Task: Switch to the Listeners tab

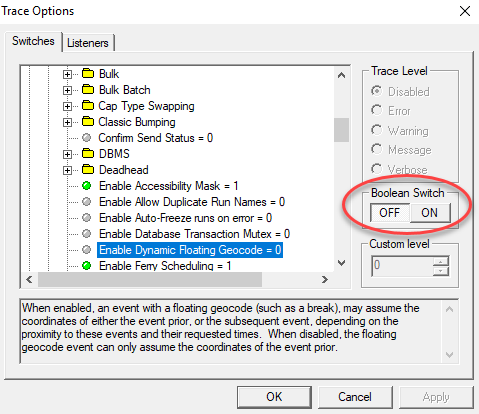Action: pyautogui.click(x=88, y=43)
